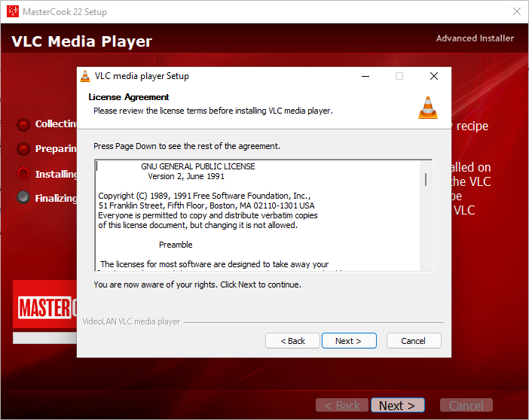Click 'Advanced Installer' text in MasterCook header
Screen dimensions: 529x420
point(475,38)
